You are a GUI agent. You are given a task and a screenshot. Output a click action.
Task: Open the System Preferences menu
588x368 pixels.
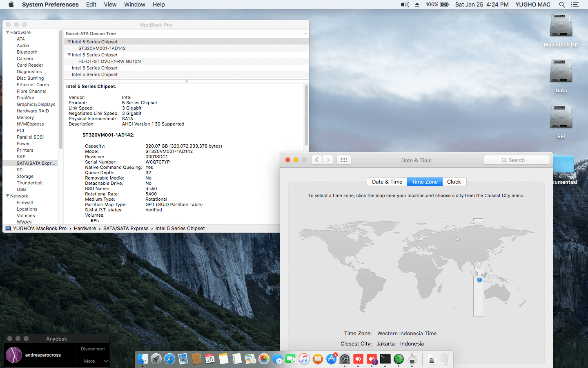tap(50, 4)
